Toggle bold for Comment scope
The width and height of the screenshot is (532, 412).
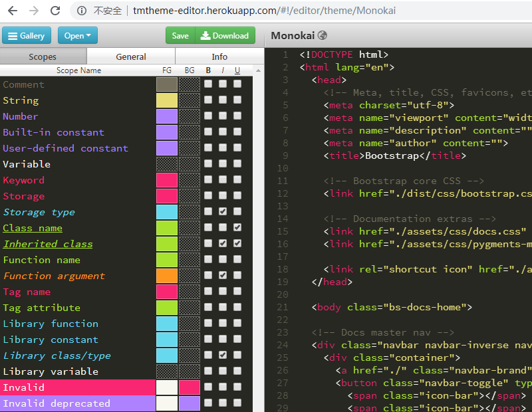tap(208, 84)
